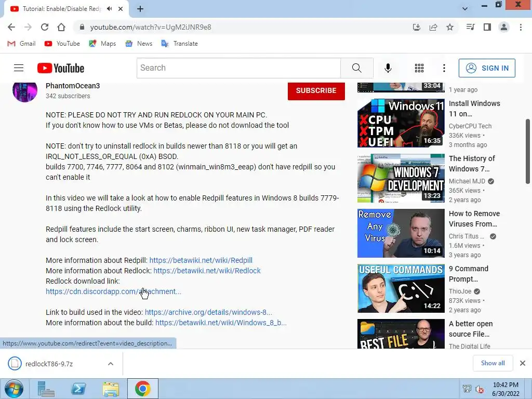Screen dimensions: 532x399
Task: Open archive.org windows-8 build link
Action: pos(208,312)
